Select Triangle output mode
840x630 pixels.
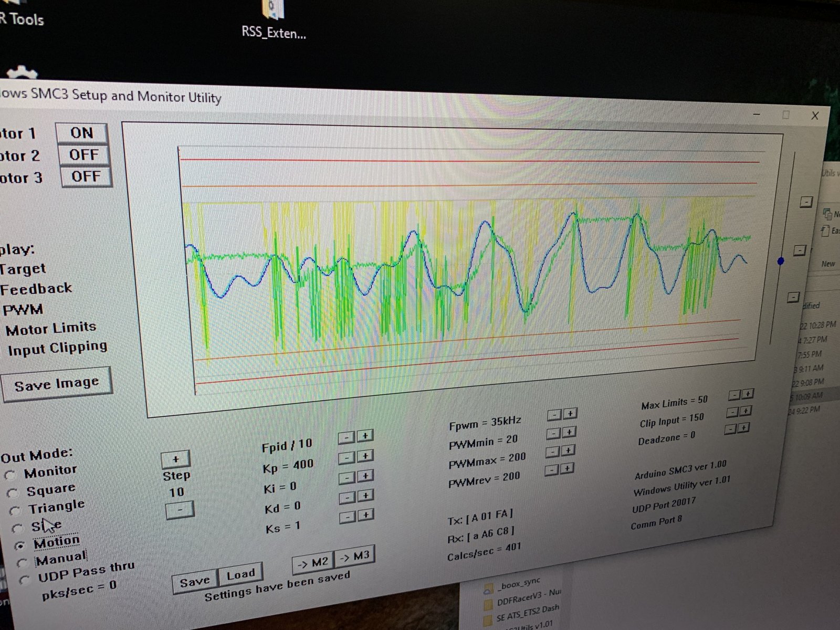[x=15, y=511]
